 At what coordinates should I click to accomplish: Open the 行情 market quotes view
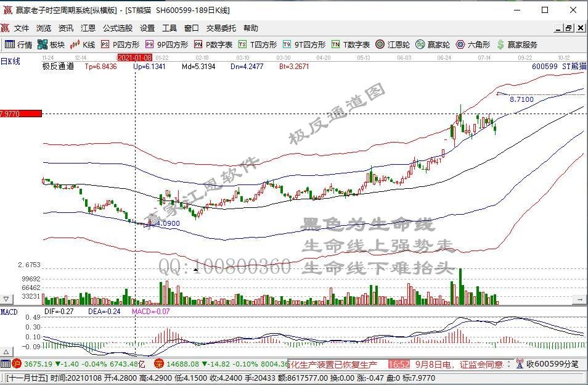click(x=18, y=44)
